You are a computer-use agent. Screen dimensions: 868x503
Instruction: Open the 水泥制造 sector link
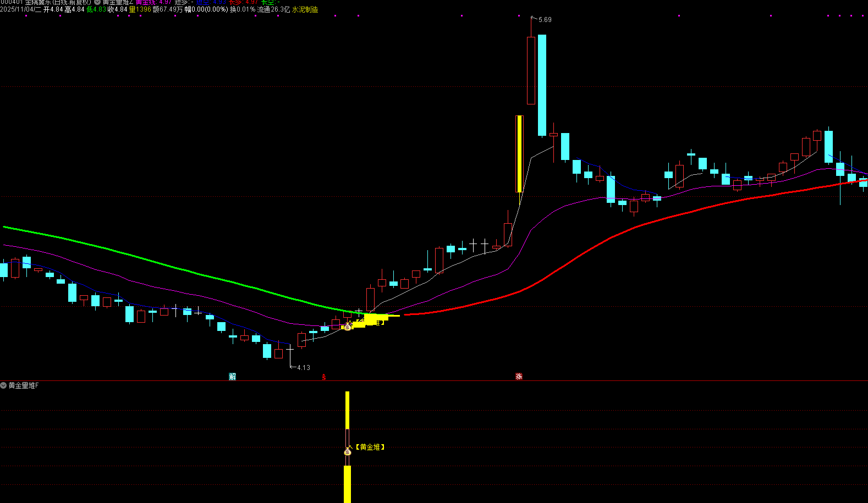[305, 9]
